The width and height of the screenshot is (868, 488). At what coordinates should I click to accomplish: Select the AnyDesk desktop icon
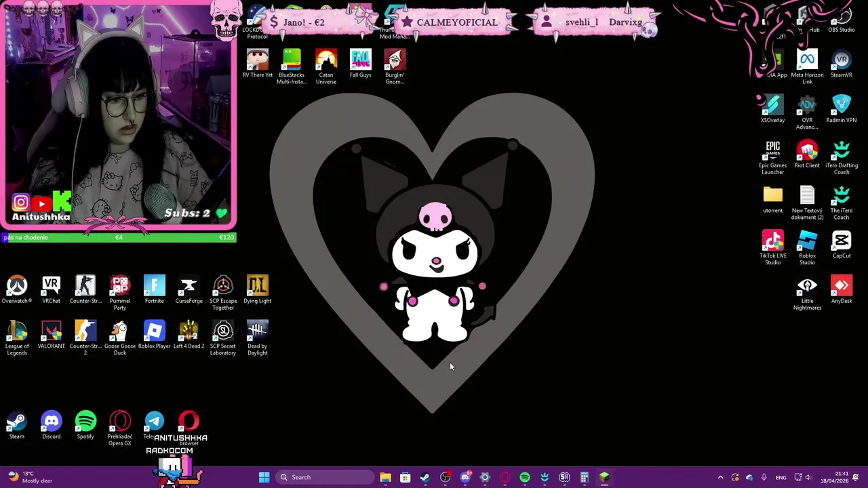[842, 289]
